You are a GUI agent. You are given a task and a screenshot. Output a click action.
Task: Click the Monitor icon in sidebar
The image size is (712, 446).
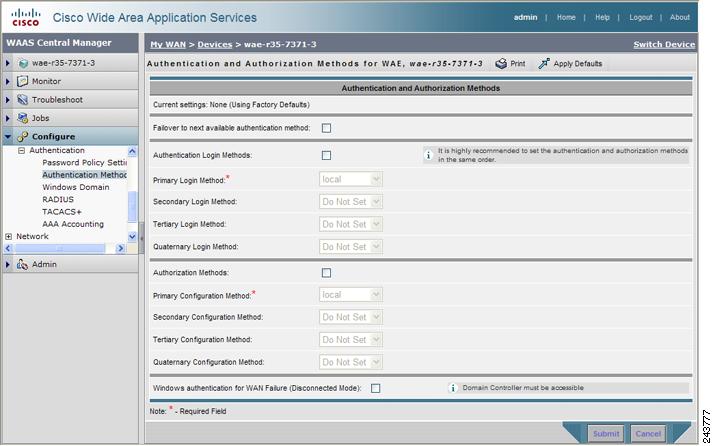tap(22, 81)
